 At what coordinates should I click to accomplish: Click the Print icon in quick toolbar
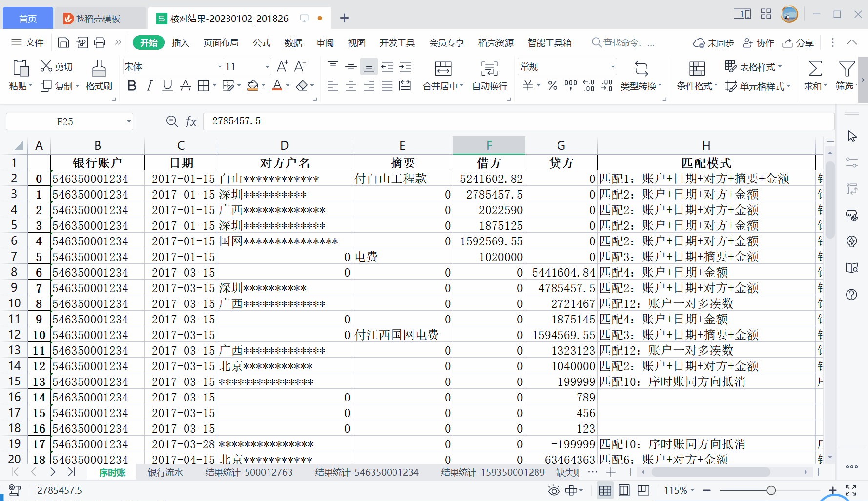[100, 42]
